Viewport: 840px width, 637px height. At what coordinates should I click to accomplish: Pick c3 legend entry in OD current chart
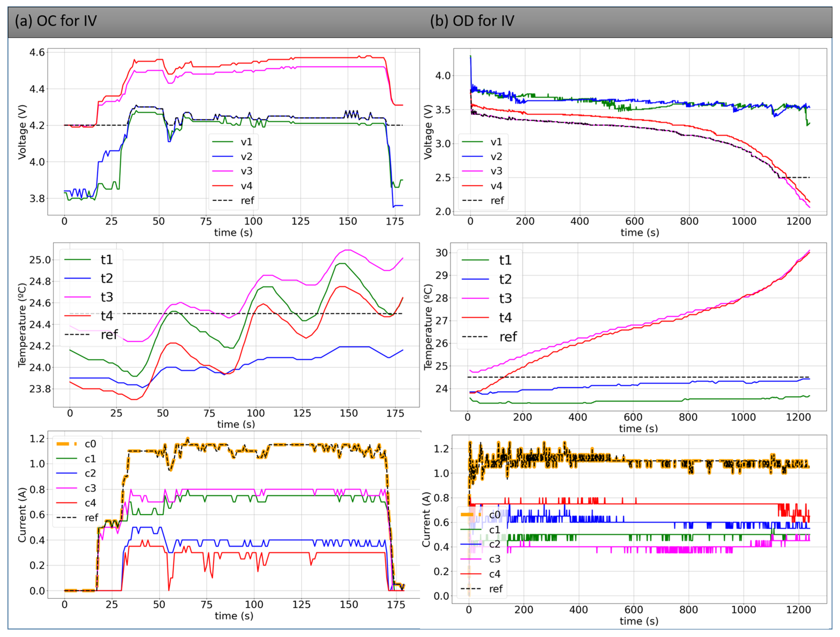[x=481, y=559]
